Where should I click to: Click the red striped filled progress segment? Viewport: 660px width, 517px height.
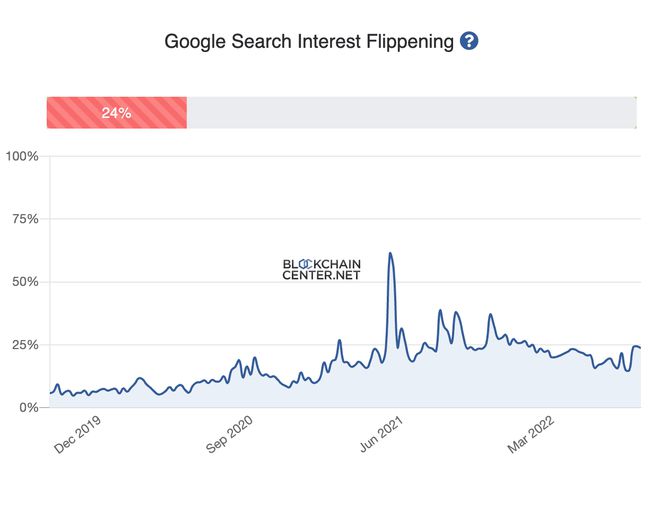click(150, 113)
